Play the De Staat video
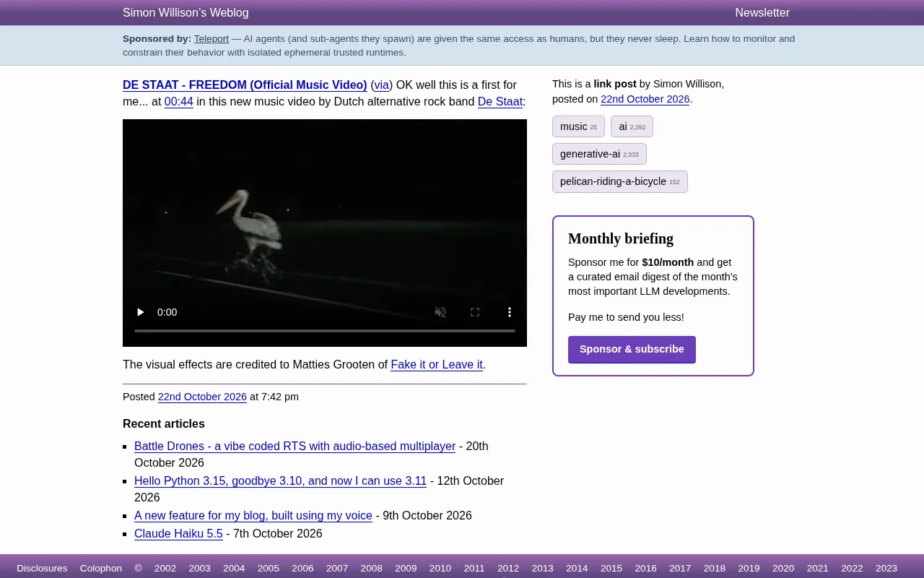Viewport: 924px width, 578px height. 141,312
